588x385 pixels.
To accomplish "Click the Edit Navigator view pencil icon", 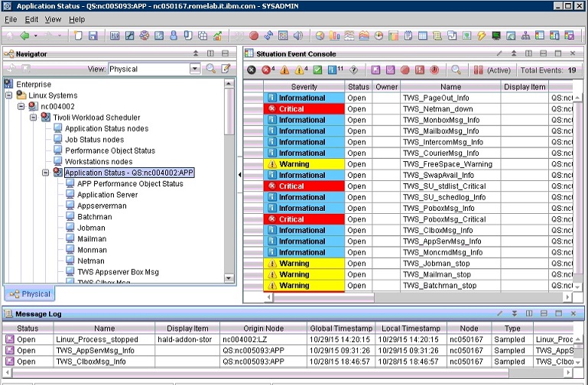I will 226,69.
